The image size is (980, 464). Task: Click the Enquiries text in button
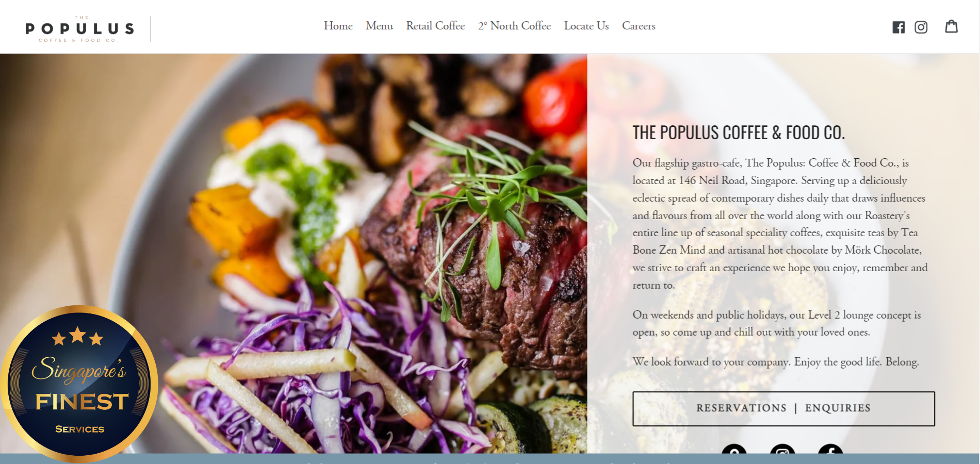(838, 408)
